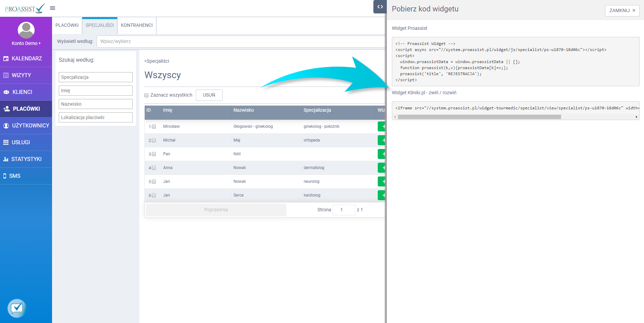644x323 pixels.
Task: Switch to the Placówki tab
Action: (67, 25)
